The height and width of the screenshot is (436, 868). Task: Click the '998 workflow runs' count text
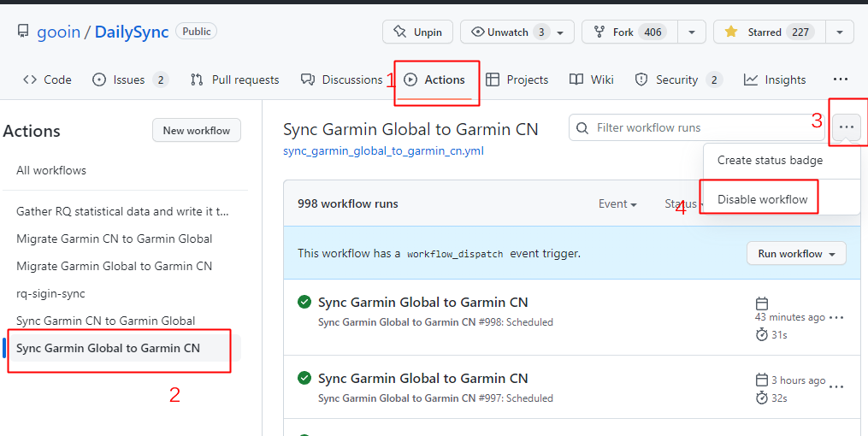[348, 203]
